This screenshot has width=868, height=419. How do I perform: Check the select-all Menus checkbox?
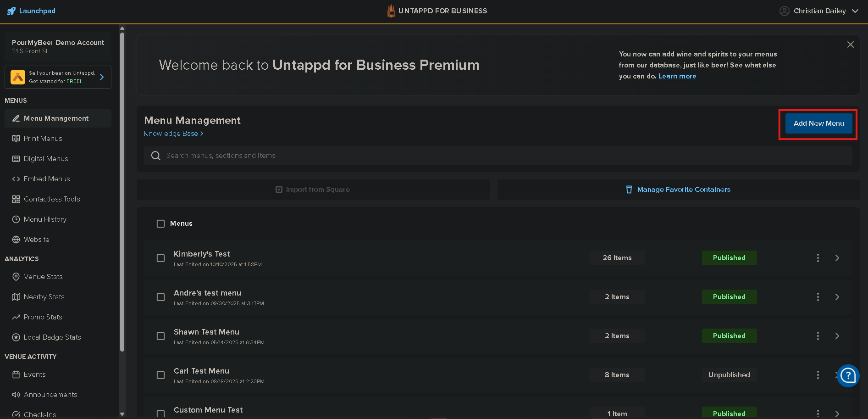(x=160, y=223)
